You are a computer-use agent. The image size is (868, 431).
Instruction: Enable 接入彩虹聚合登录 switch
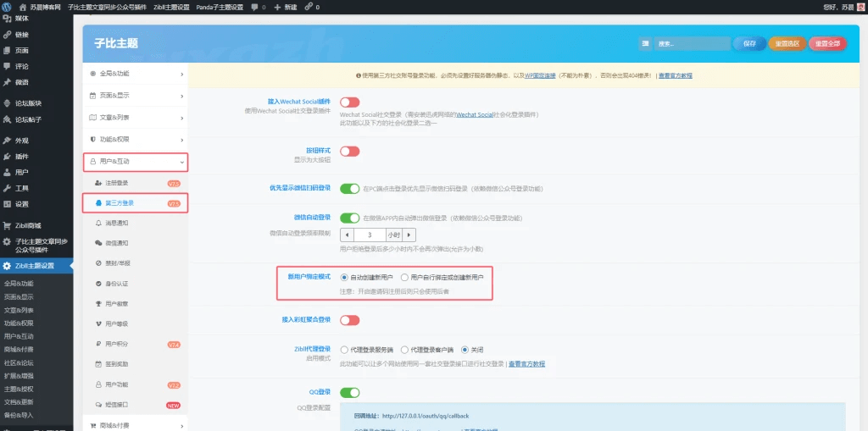coord(350,320)
